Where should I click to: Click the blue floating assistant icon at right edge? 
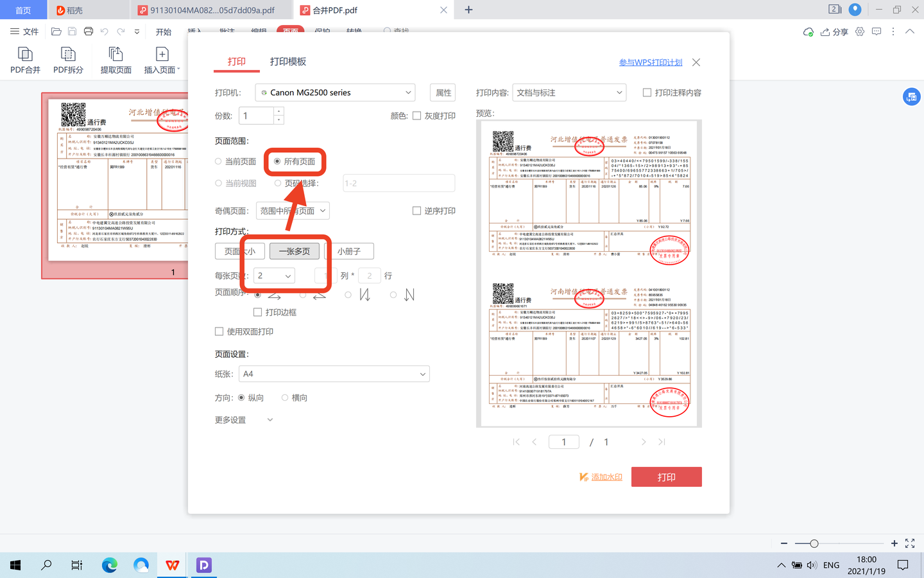[x=911, y=97]
